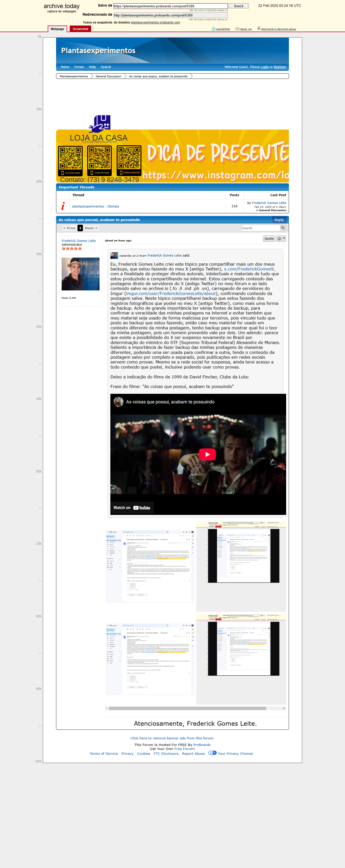Open Report Abuse footer link
The height and width of the screenshot is (868, 345).
point(193,754)
